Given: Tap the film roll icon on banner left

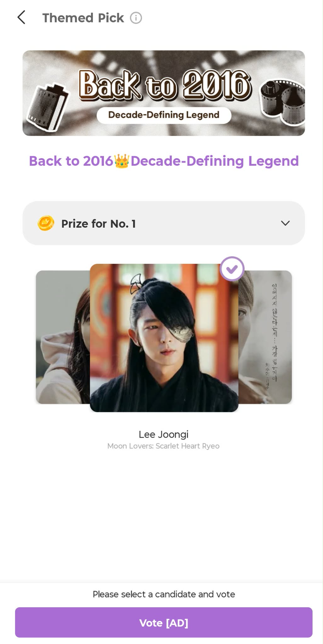Looking at the screenshot, I should [48, 107].
